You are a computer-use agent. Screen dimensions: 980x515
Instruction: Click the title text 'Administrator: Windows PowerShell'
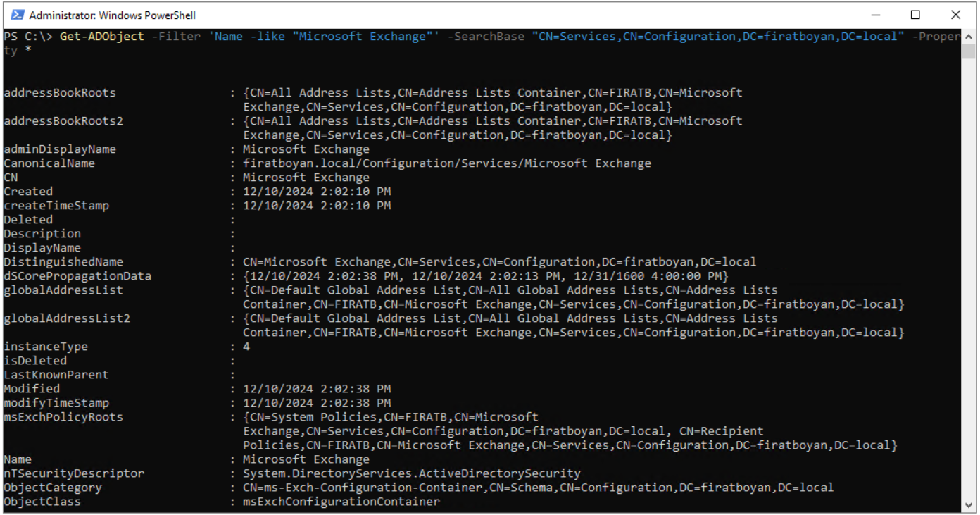pyautogui.click(x=113, y=15)
